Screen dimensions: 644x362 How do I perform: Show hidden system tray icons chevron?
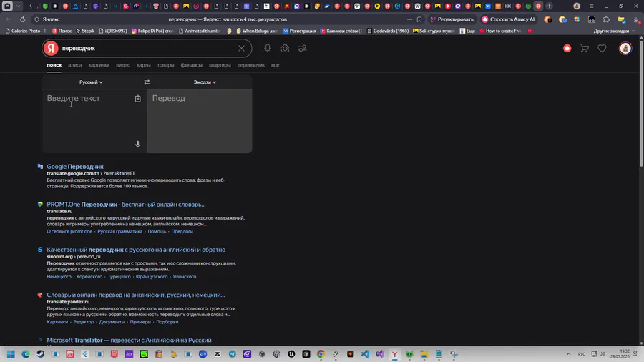coord(568,354)
